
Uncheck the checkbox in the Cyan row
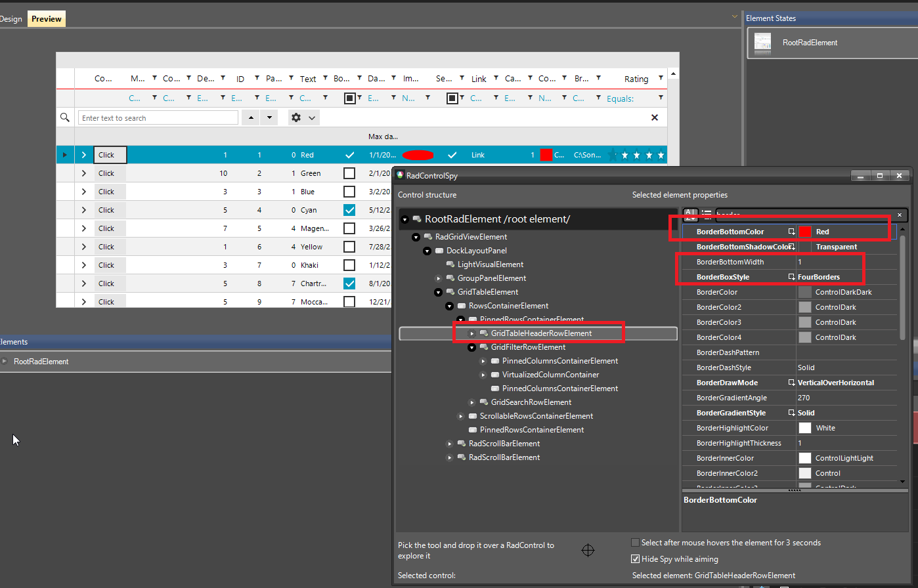click(x=349, y=209)
